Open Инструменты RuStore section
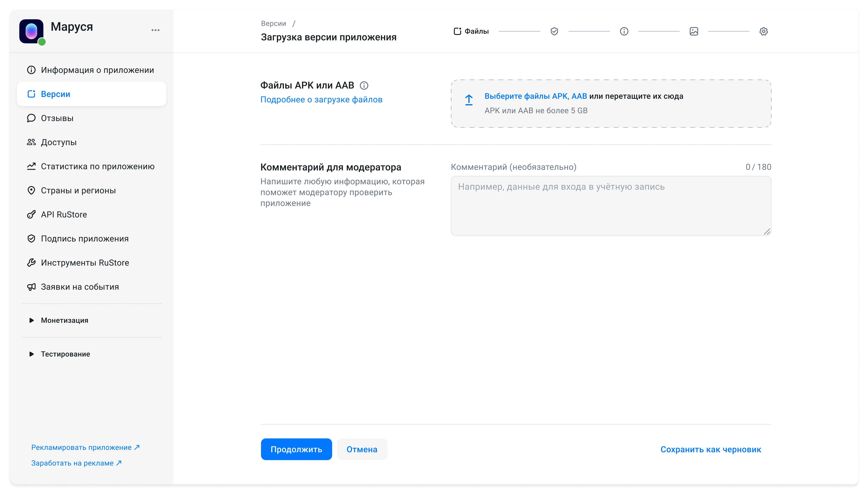Image resolution: width=868 pixels, height=489 pixels. [92, 263]
